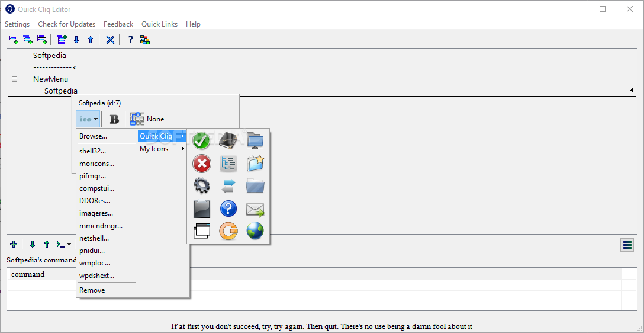644x333 pixels.
Task: Click the hotkey icon labeled None
Action: coord(147,119)
